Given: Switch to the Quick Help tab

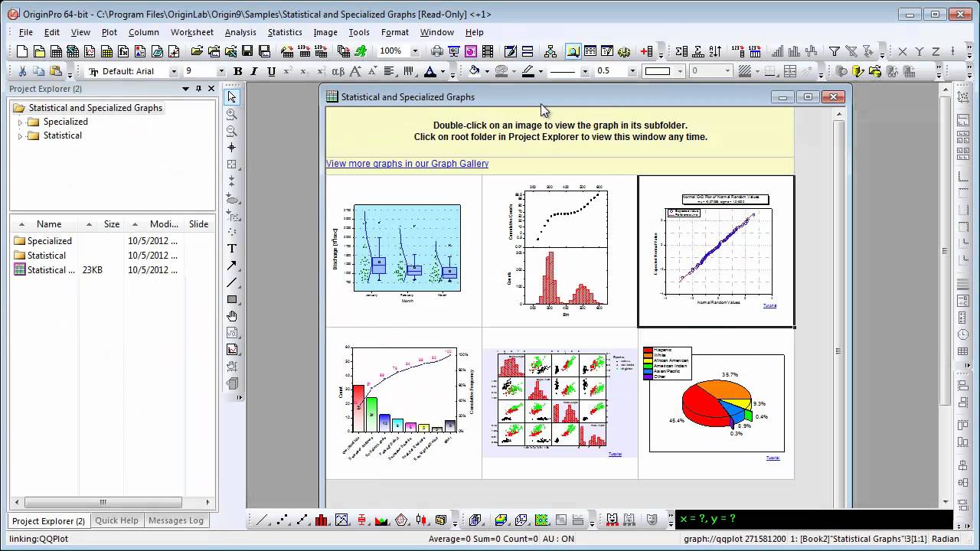Looking at the screenshot, I should click(116, 520).
